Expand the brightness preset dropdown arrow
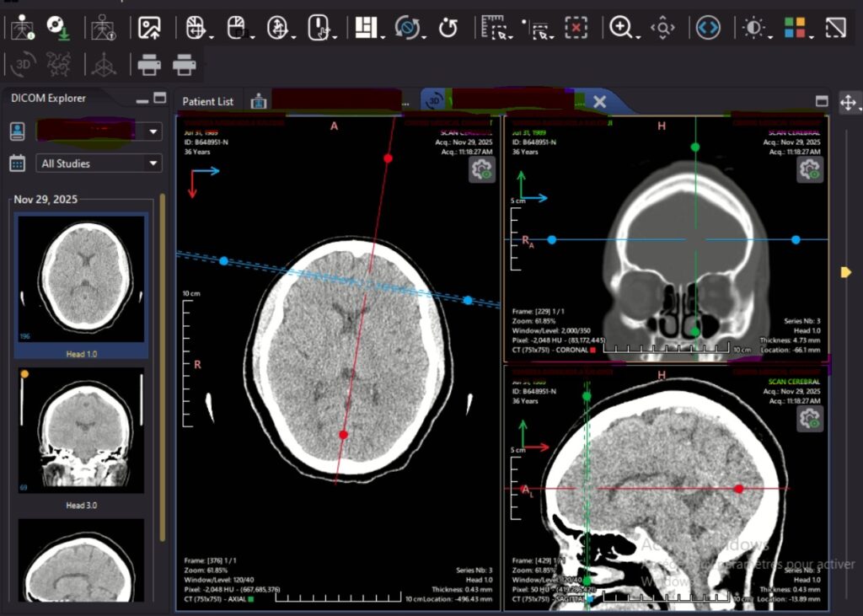The height and width of the screenshot is (616, 863). 769,35
